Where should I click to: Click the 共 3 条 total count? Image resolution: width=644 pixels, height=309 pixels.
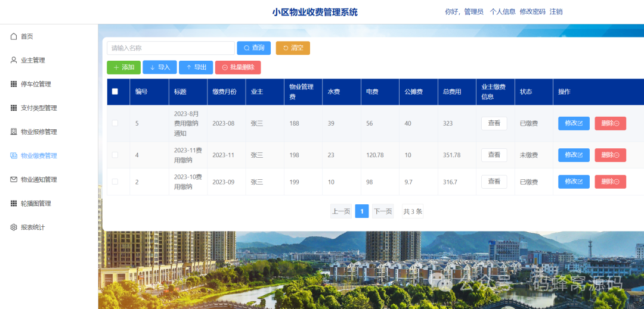(413, 211)
